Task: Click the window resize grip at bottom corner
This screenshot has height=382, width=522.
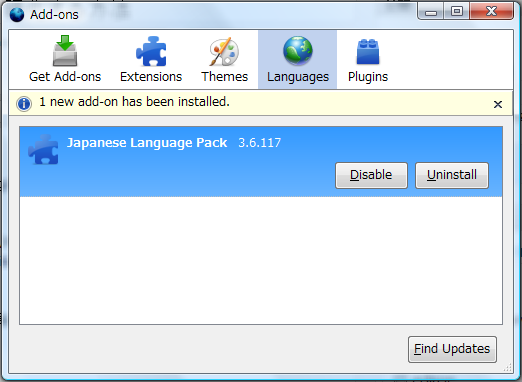Action: click(508, 368)
